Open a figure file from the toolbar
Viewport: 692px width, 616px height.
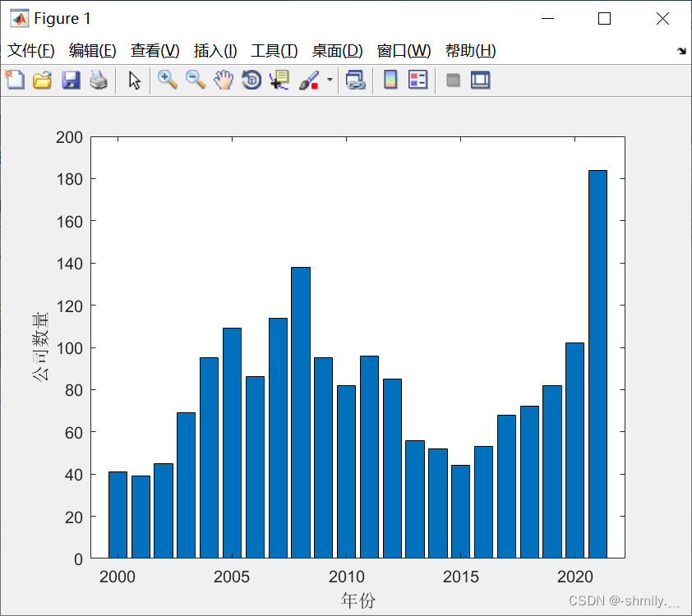pos(42,80)
